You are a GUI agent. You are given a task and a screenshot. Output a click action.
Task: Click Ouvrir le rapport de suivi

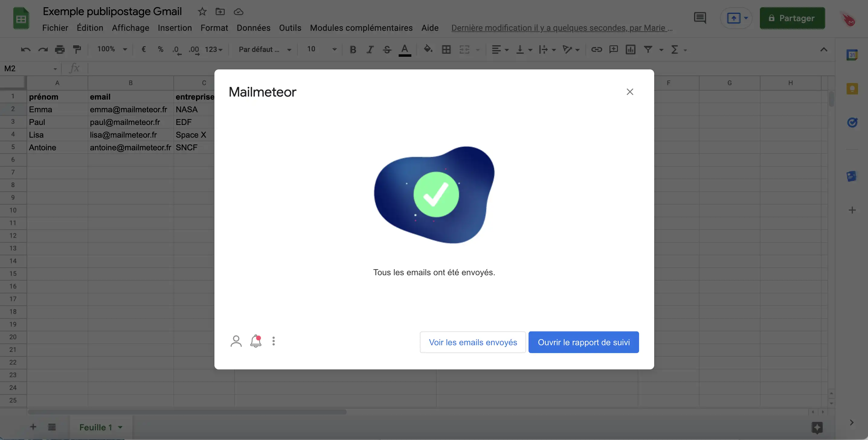click(x=583, y=342)
